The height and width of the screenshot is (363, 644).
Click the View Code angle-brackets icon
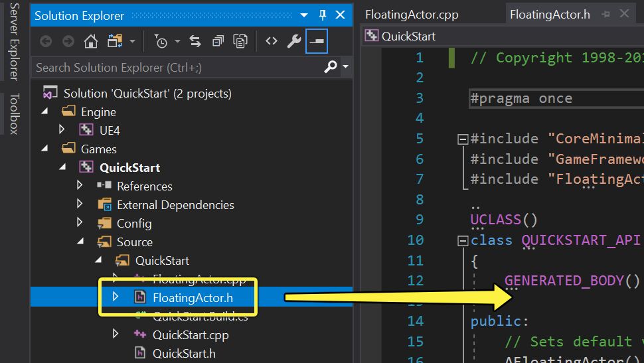click(x=271, y=42)
